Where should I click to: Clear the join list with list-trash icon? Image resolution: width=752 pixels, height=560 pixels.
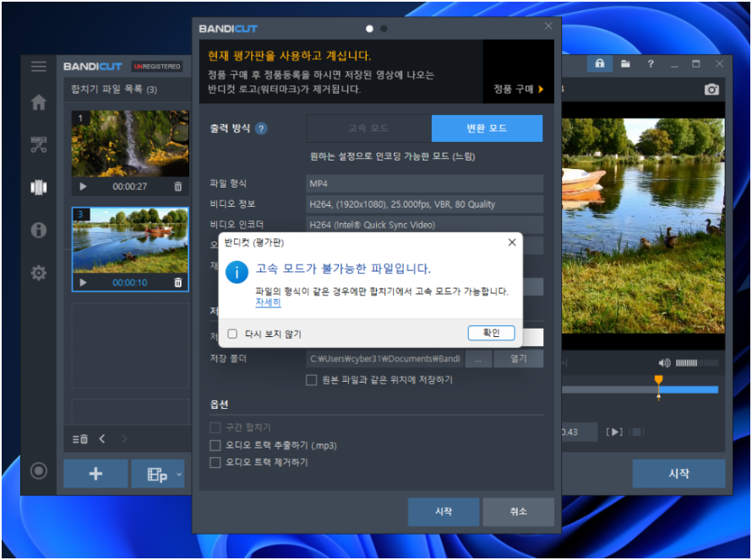click(x=80, y=438)
